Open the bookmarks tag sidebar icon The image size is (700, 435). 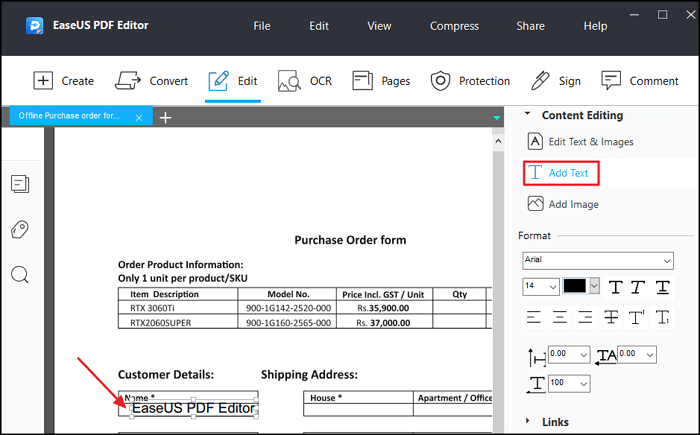pyautogui.click(x=20, y=230)
